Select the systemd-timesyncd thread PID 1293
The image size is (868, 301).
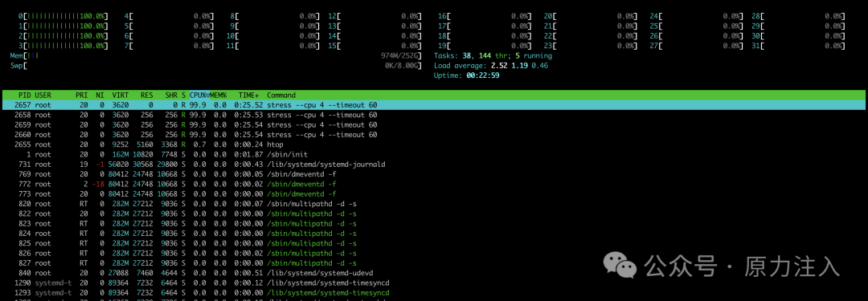pyautogui.click(x=433, y=293)
